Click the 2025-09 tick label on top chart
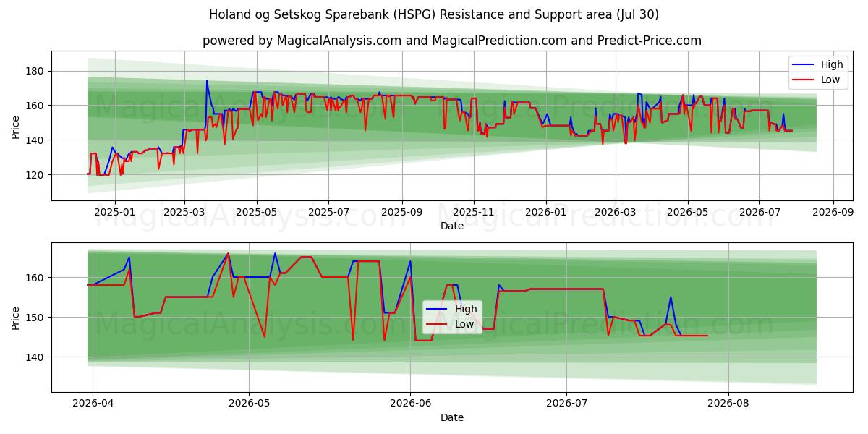This screenshot has height=434, width=868. coord(402,212)
